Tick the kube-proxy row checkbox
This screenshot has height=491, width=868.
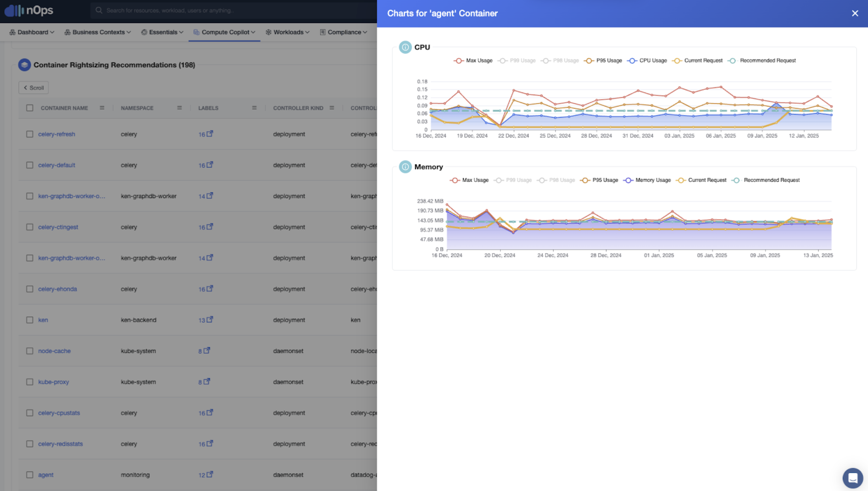click(x=30, y=382)
